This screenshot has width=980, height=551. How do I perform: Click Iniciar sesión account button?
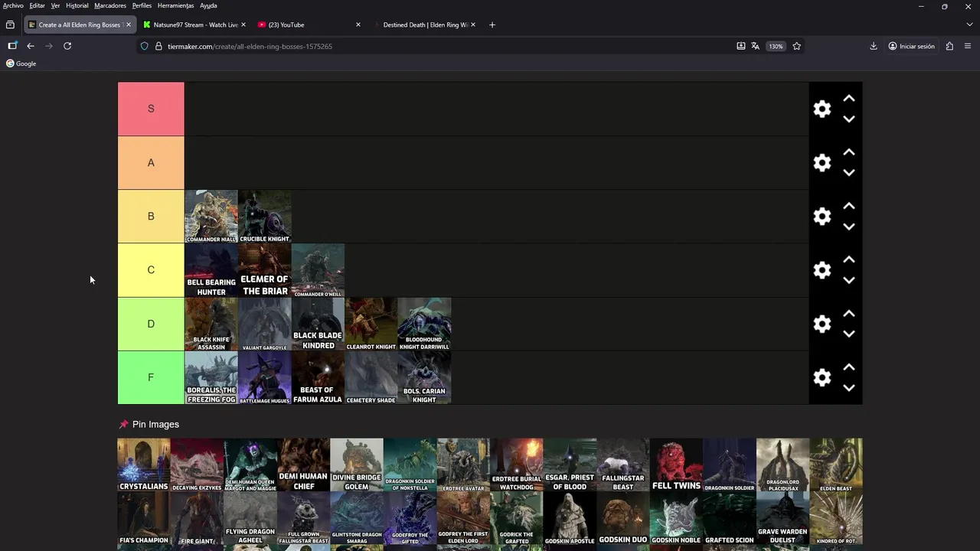(x=911, y=46)
